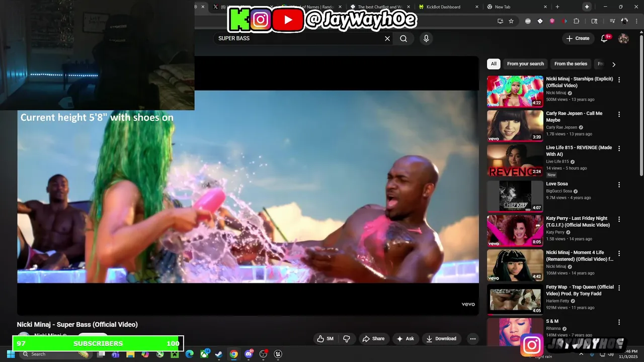Click the Share button

coord(373,339)
